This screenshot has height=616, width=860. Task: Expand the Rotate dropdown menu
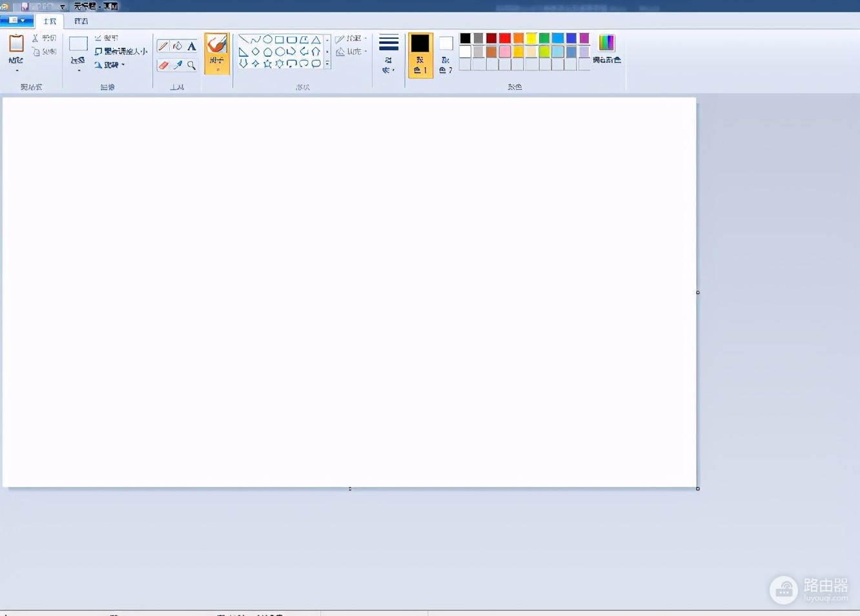click(x=109, y=65)
